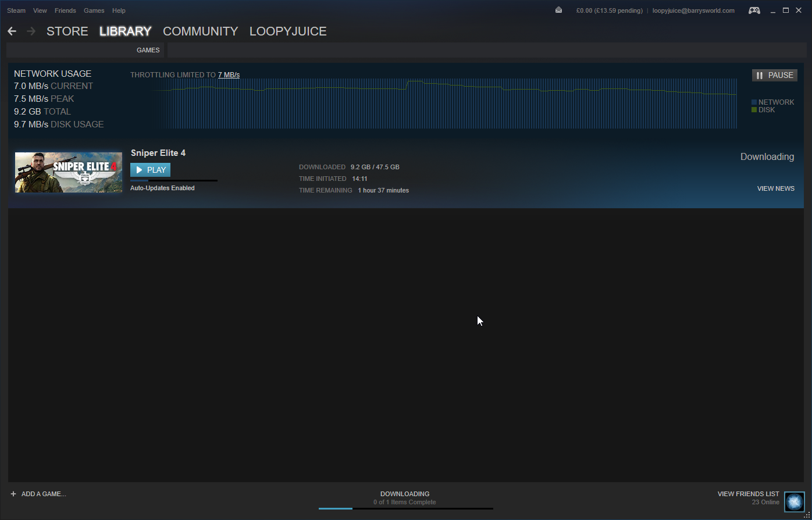The width and height of the screenshot is (812, 520).
Task: Open the Sniper Elite 4 thumbnail
Action: [69, 172]
